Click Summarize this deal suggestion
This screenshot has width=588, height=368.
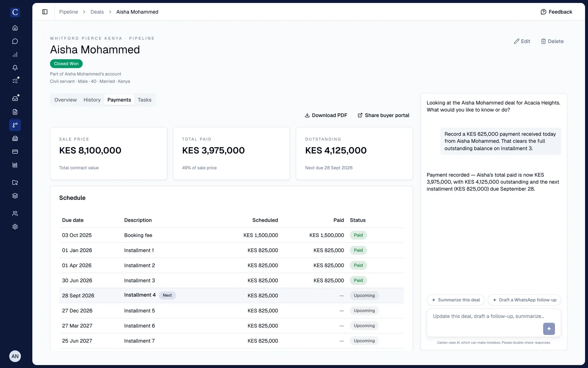(456, 300)
